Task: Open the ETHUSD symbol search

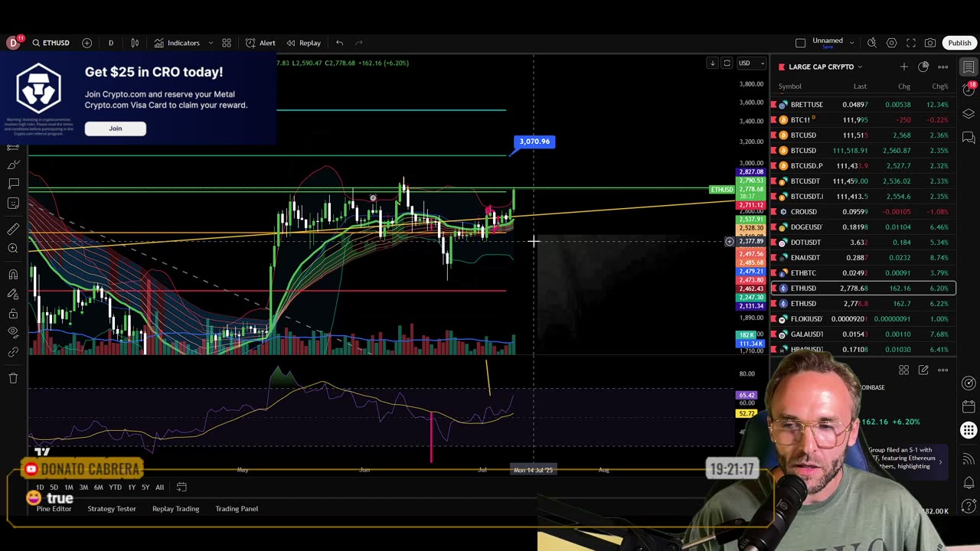Action: (x=51, y=43)
